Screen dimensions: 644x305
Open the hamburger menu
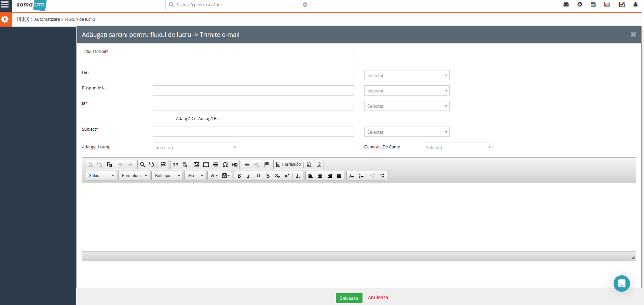coord(5,4)
